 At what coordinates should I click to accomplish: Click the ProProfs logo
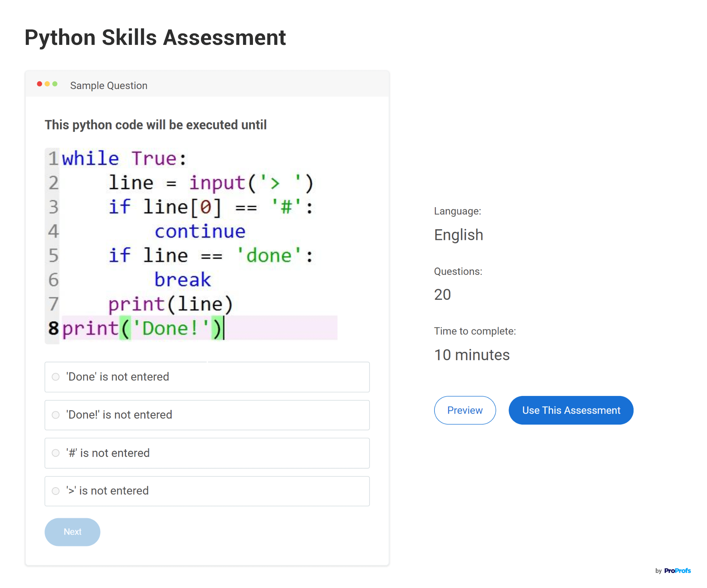[677, 571]
